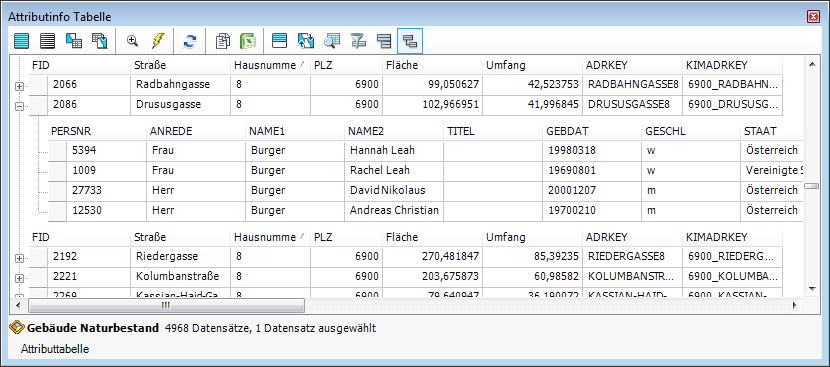Show only selected records icon
The image size is (830, 367).
[x=279, y=41]
